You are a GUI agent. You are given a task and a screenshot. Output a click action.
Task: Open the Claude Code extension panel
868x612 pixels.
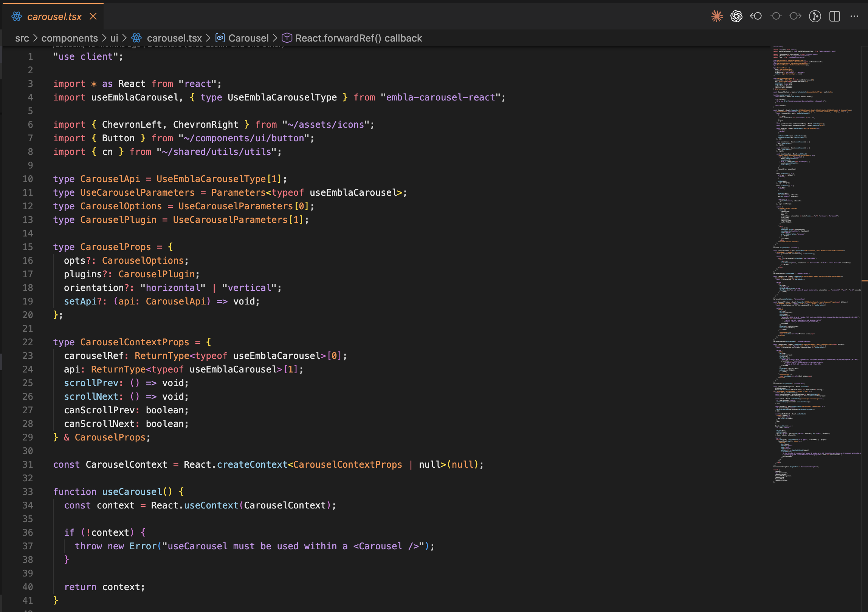click(716, 16)
